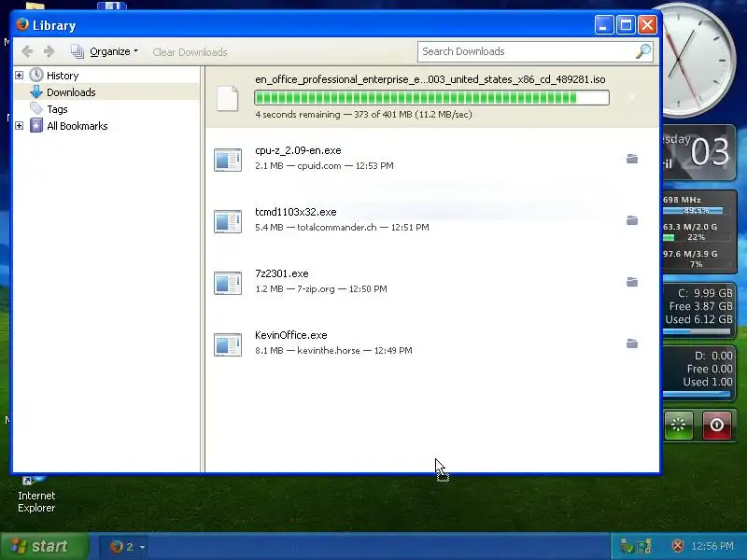
Task: Click the 7-zip.org 12:50 PM details line
Action: click(x=321, y=288)
